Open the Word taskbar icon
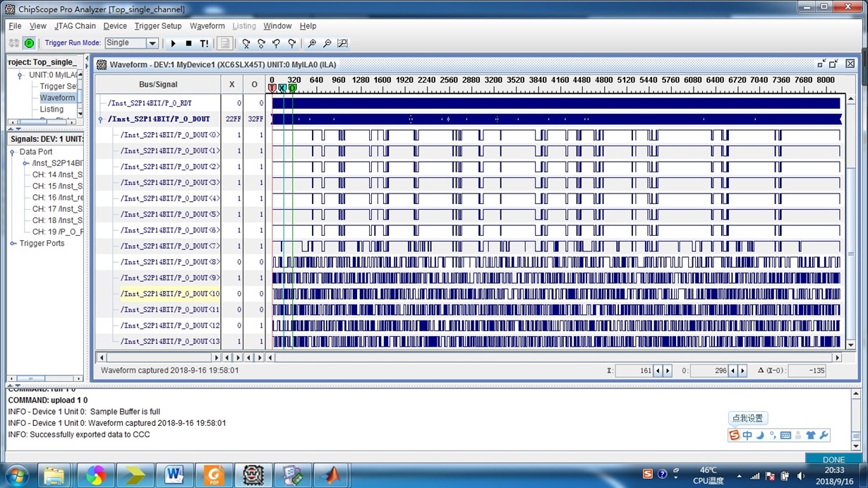This screenshot has height=488, width=868. [x=174, y=475]
